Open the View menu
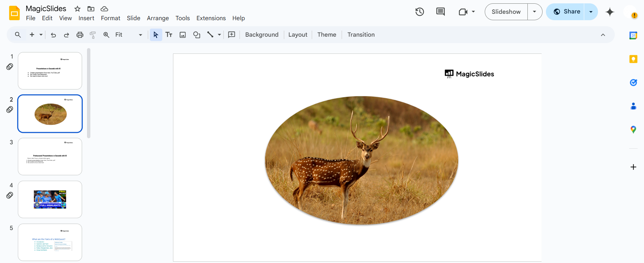The width and height of the screenshot is (644, 263). (66, 18)
